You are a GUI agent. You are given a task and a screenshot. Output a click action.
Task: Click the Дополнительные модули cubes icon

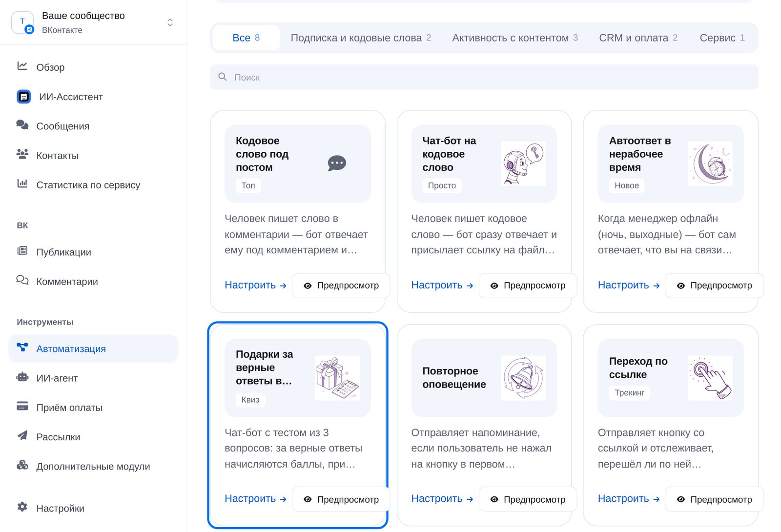pyautogui.click(x=22, y=465)
